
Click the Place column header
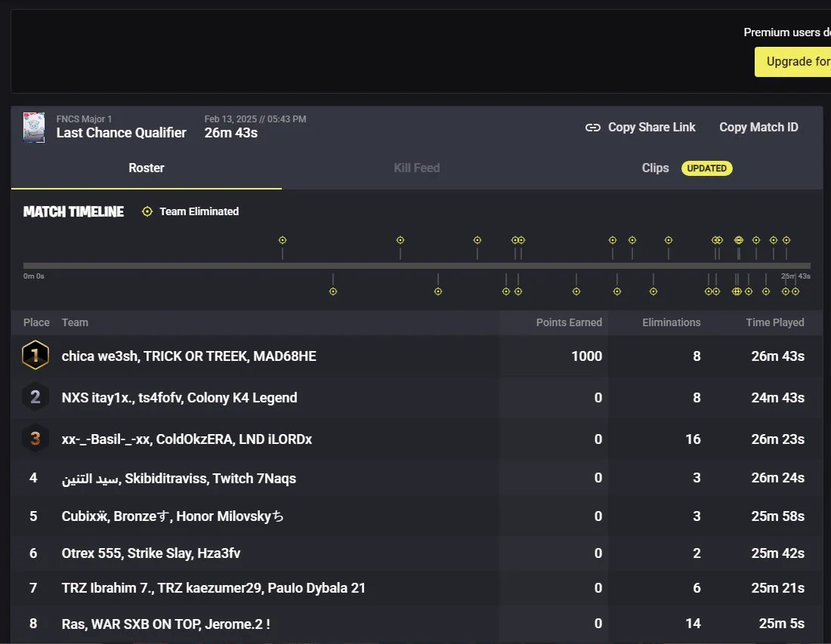pyautogui.click(x=36, y=322)
